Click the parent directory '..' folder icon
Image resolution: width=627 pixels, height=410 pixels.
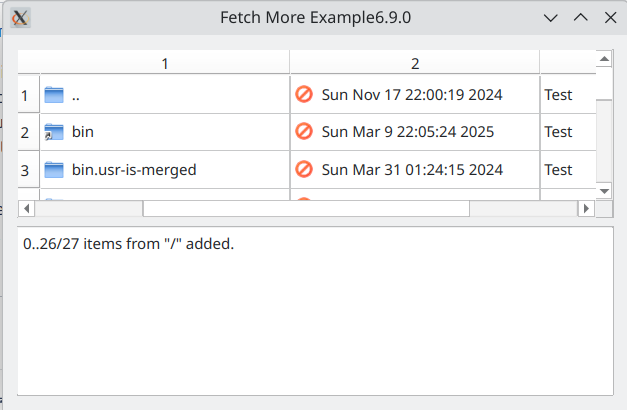(x=54, y=95)
